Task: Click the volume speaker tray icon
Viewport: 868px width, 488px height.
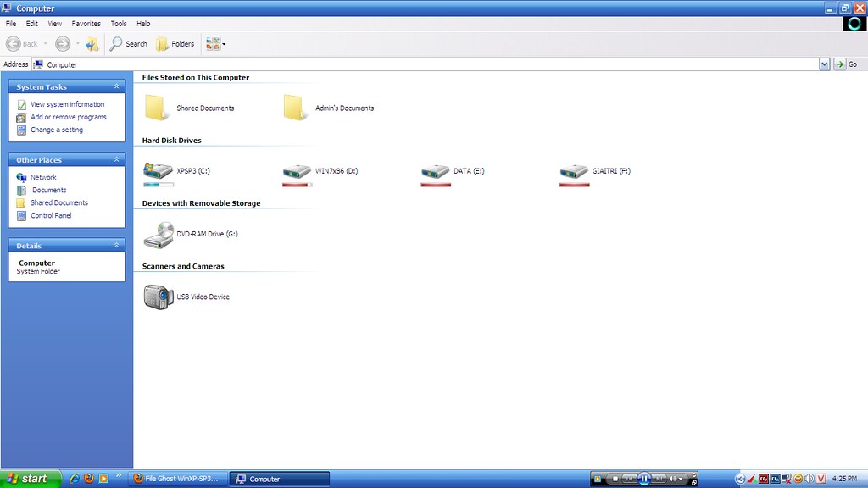Action: coord(810,479)
